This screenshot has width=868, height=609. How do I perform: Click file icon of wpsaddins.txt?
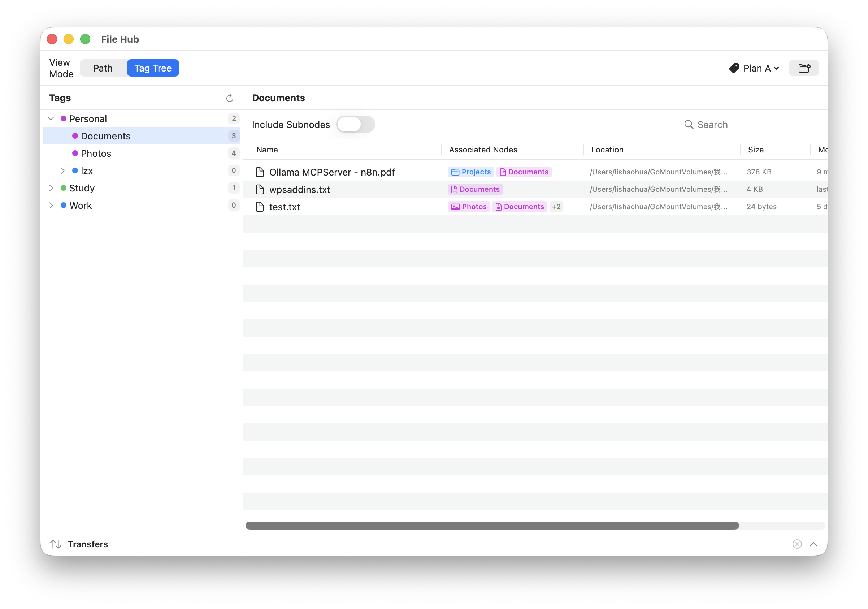pyautogui.click(x=260, y=190)
